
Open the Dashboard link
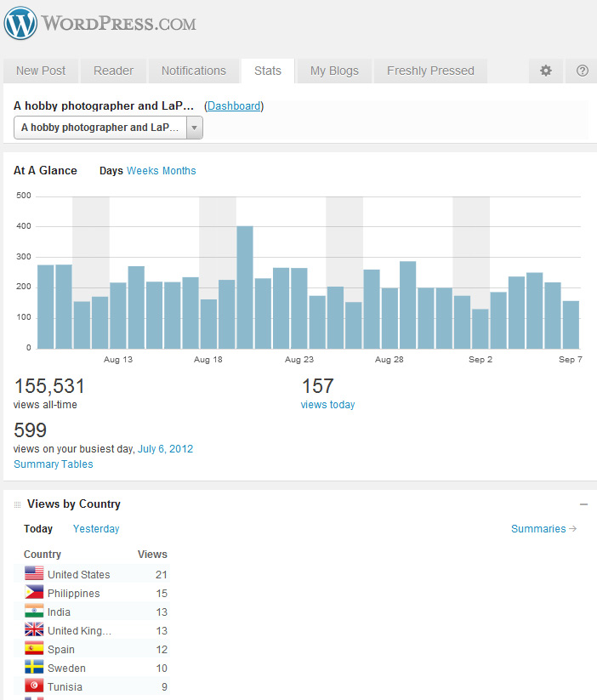[x=234, y=106]
